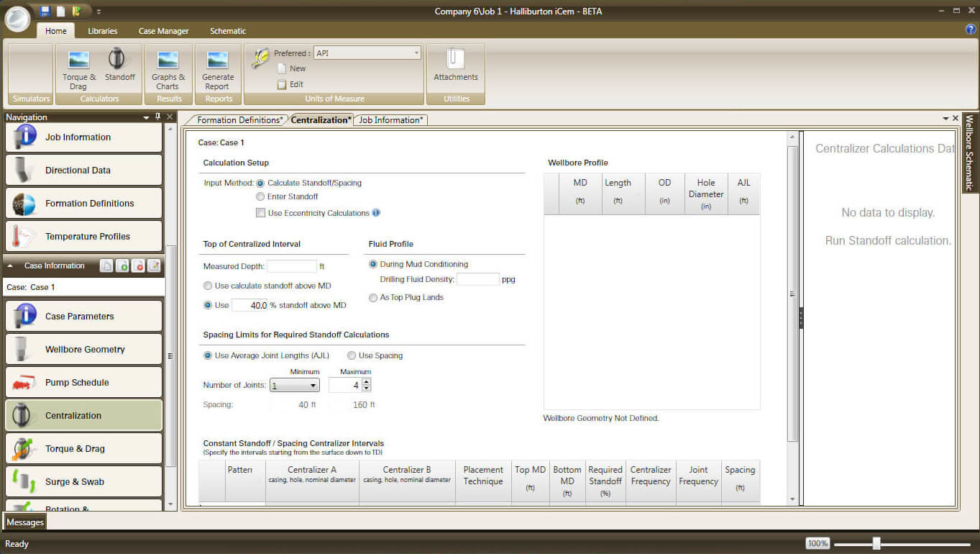
Task: Select As Top Plug Lands option
Action: tap(373, 297)
